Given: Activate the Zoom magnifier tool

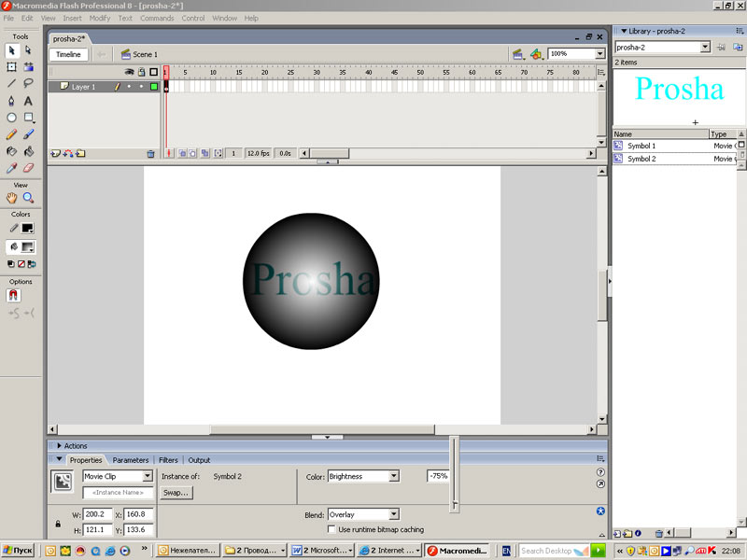Looking at the screenshot, I should point(28,198).
